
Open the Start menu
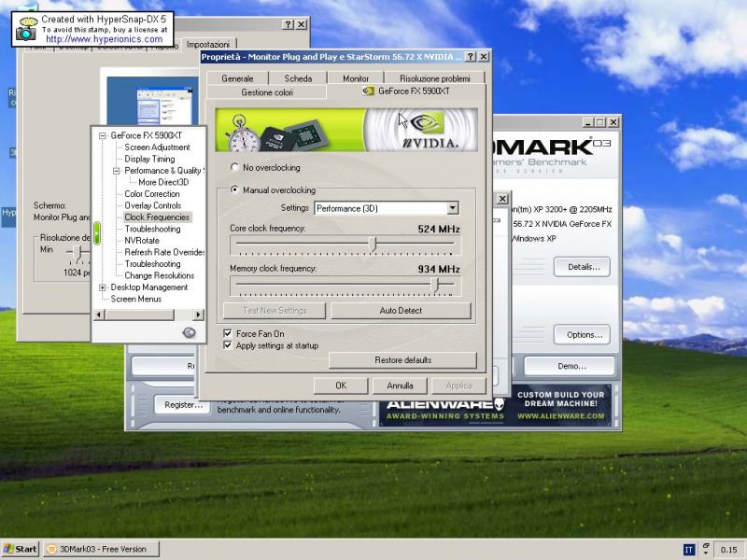[20, 549]
